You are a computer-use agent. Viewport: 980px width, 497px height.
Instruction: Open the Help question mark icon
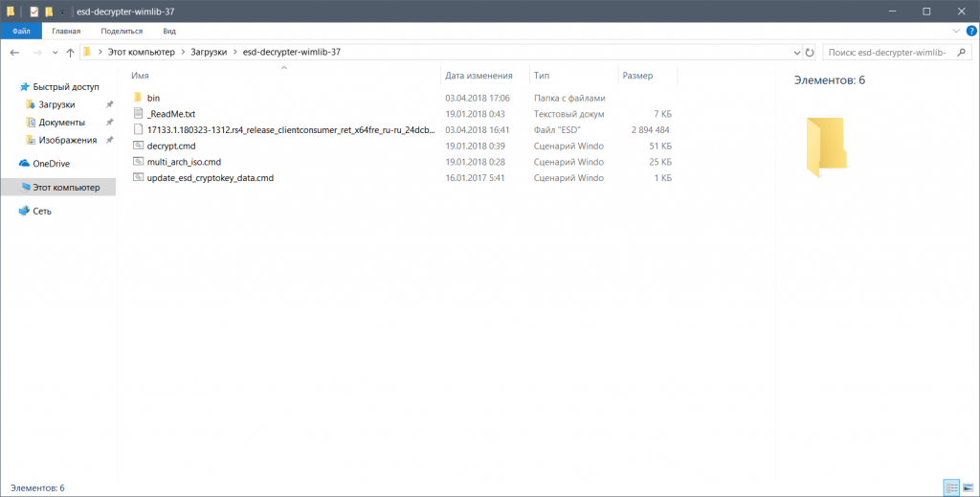(x=969, y=31)
